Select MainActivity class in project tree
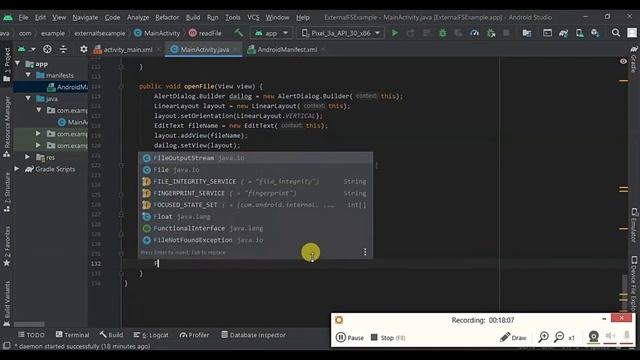 pos(73,122)
